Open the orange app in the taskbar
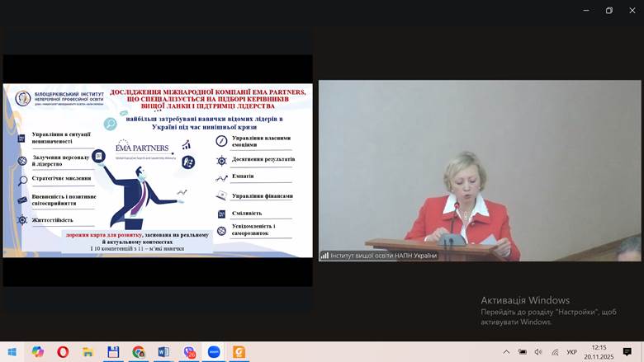 click(239, 352)
